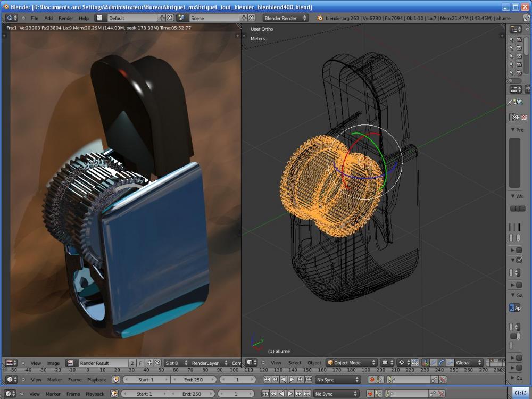Click the 3D View editor type cube icon
This screenshot has width=532, height=399.
pos(251,363)
